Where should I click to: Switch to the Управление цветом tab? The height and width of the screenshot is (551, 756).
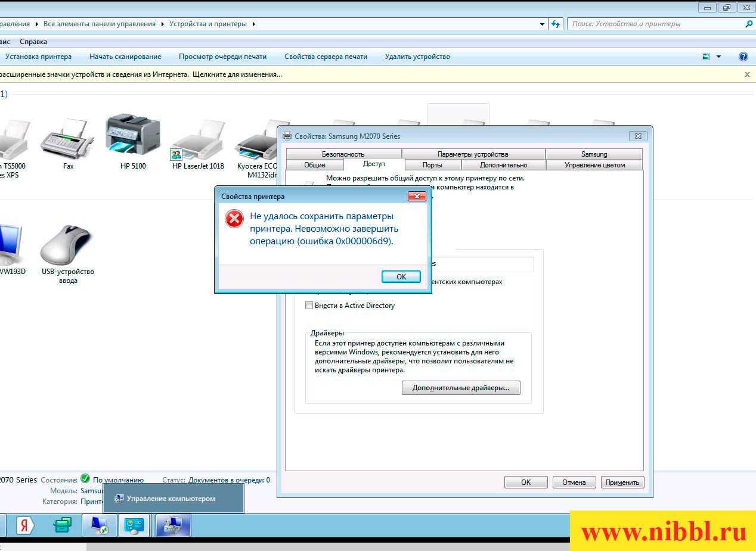coord(594,165)
